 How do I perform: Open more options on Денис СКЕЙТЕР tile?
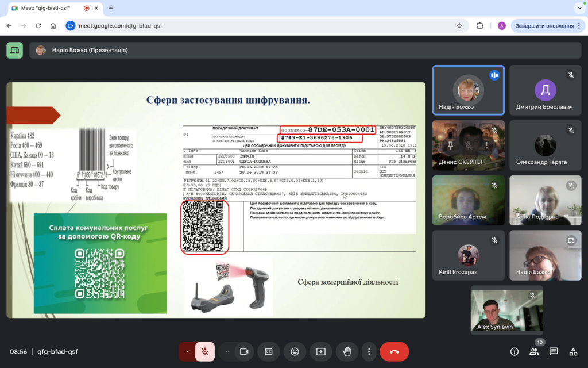click(x=486, y=145)
